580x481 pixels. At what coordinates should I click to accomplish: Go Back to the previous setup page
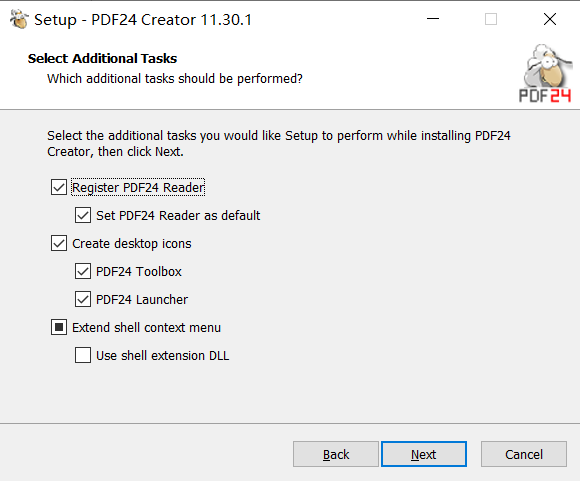click(336, 454)
